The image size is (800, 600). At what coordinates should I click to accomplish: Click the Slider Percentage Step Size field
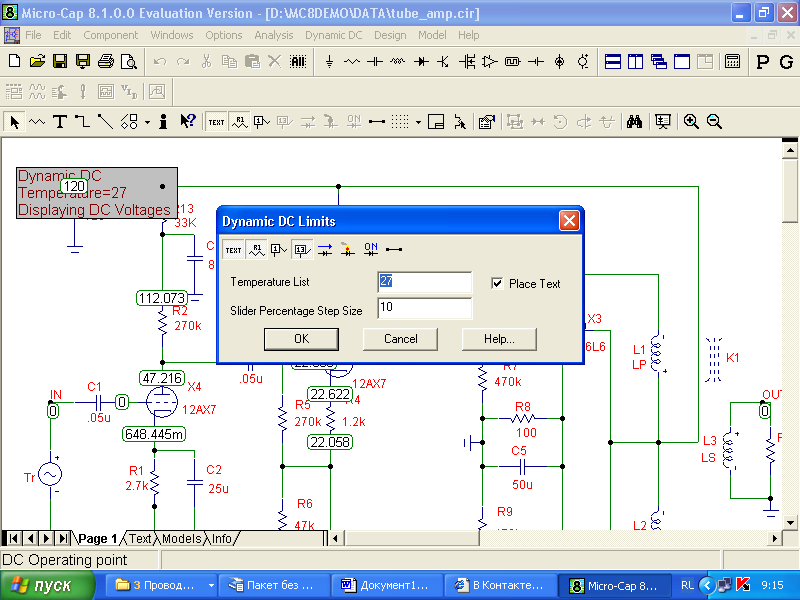(424, 308)
